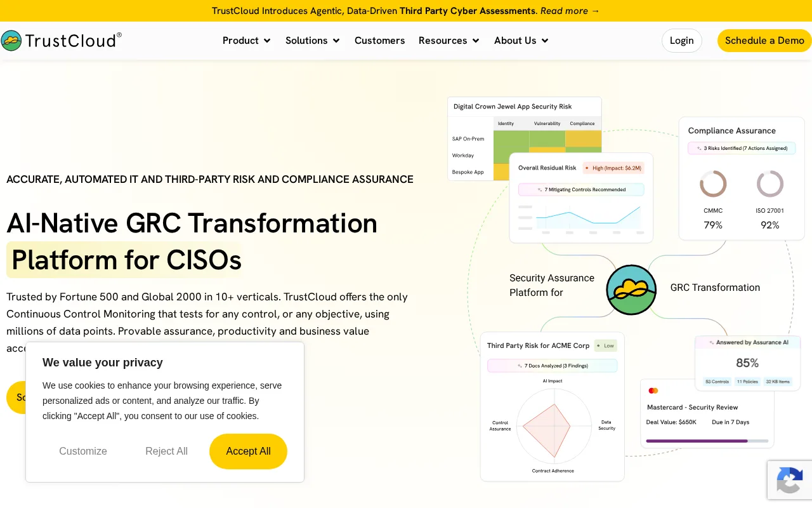This screenshot has height=508, width=812.
Task: Click 3 Risks Identified (7 Actions Assigned) label
Action: tap(742, 148)
